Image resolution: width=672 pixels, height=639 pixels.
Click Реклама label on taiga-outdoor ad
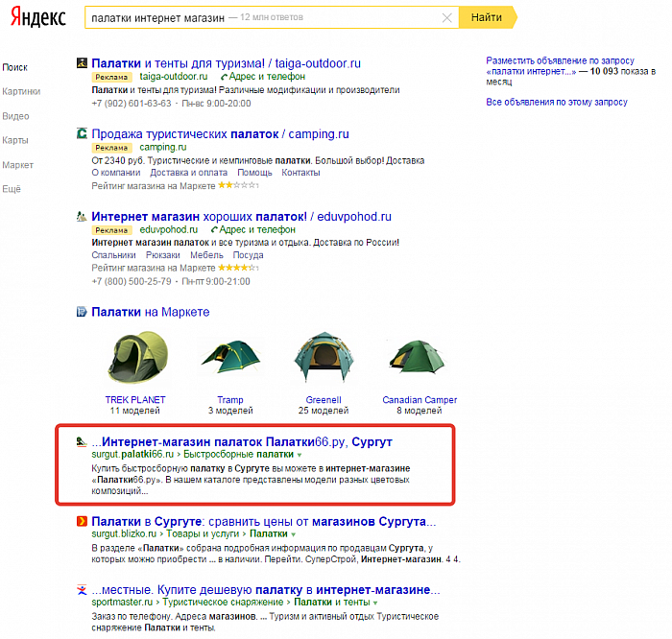click(x=111, y=77)
